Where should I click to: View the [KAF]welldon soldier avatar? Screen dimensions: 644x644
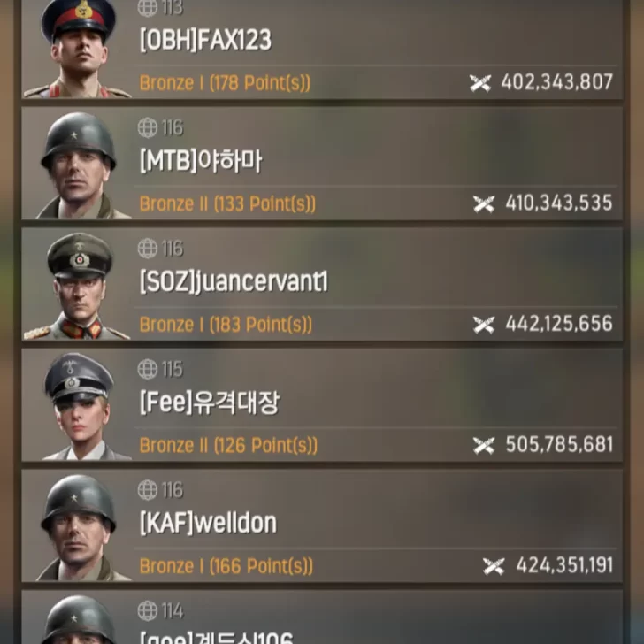(78, 527)
